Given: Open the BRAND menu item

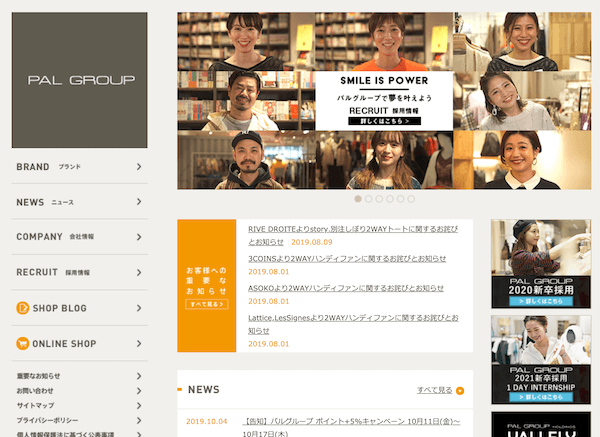Looking at the screenshot, I should 80,167.
